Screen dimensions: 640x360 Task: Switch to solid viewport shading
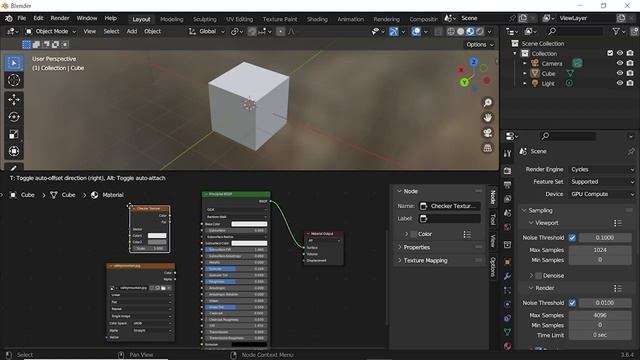(x=460, y=31)
